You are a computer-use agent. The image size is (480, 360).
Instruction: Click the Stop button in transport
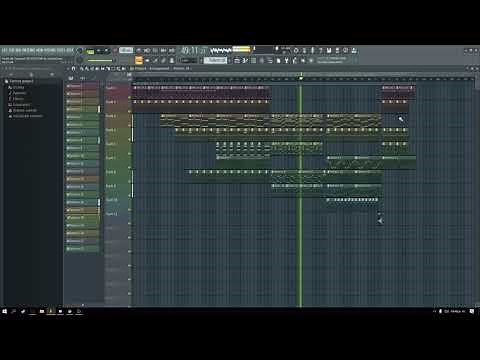click(x=106, y=51)
